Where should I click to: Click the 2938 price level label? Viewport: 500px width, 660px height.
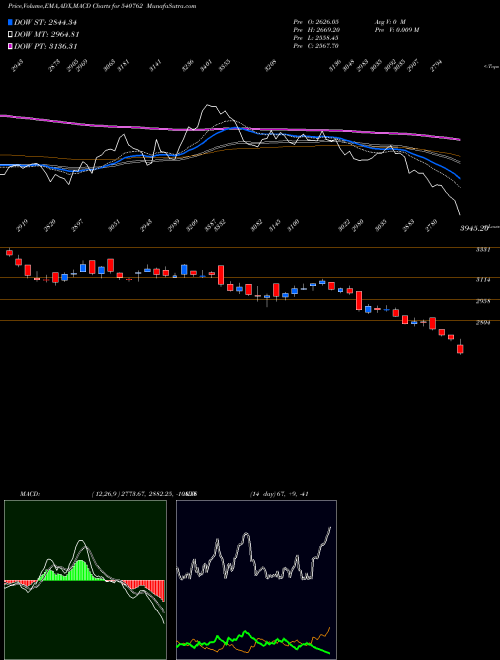coord(483,301)
